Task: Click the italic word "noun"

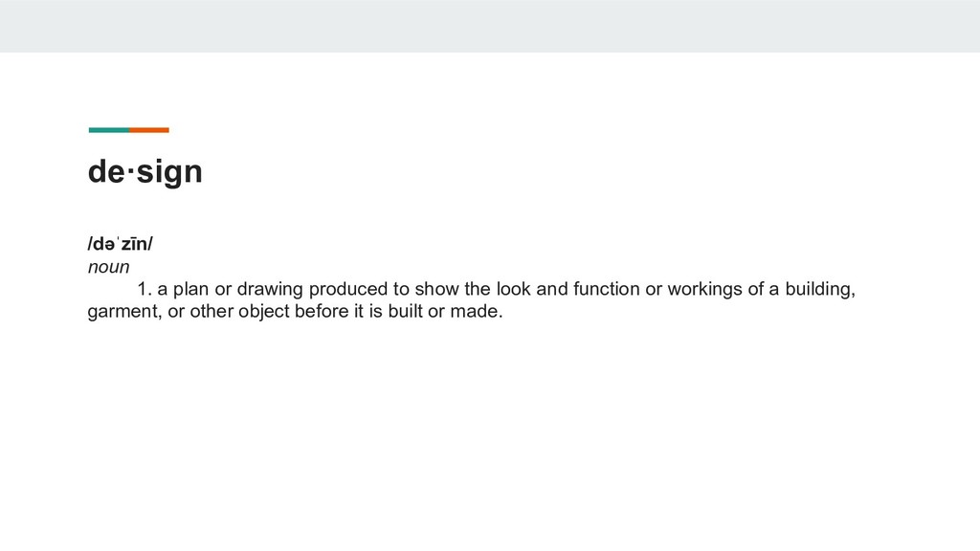Action: (108, 267)
